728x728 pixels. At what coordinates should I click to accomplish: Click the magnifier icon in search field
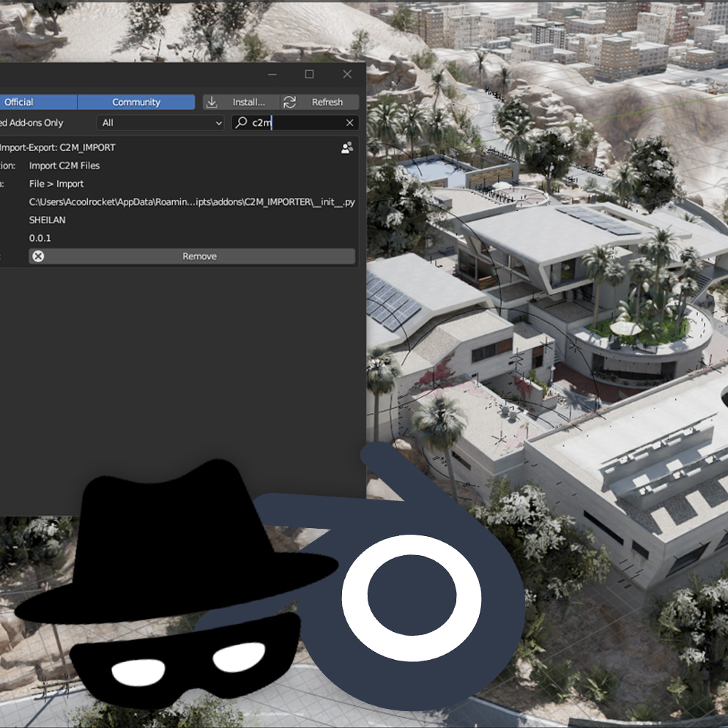pos(241,122)
